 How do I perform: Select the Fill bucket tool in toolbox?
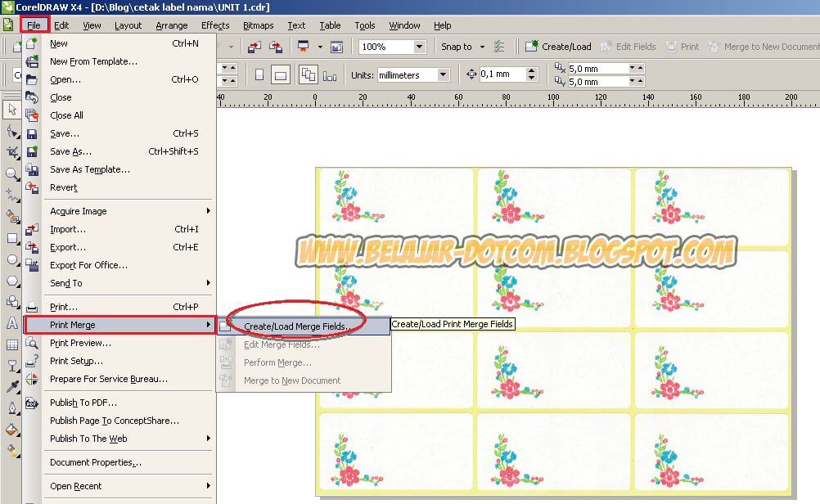(11, 430)
